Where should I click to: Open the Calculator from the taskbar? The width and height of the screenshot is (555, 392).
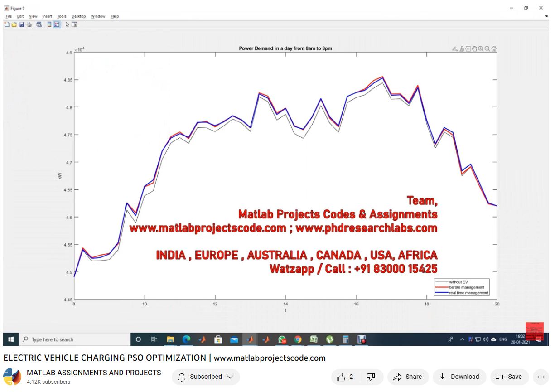346,339
